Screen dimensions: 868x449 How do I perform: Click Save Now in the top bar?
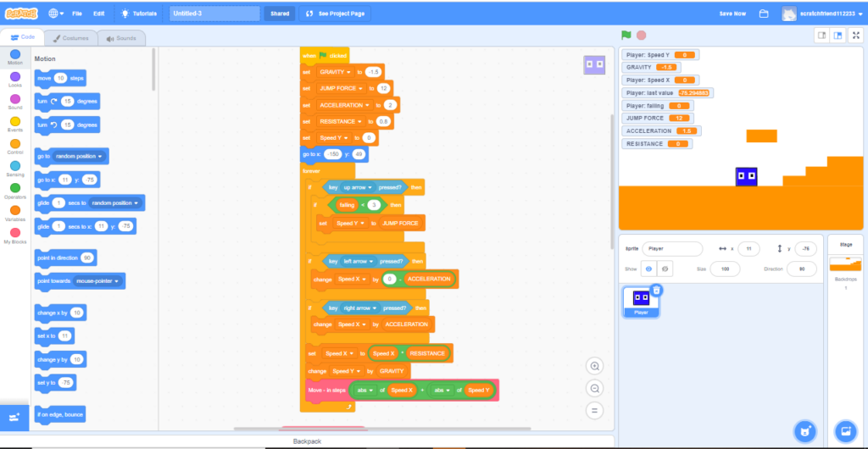tap(732, 14)
